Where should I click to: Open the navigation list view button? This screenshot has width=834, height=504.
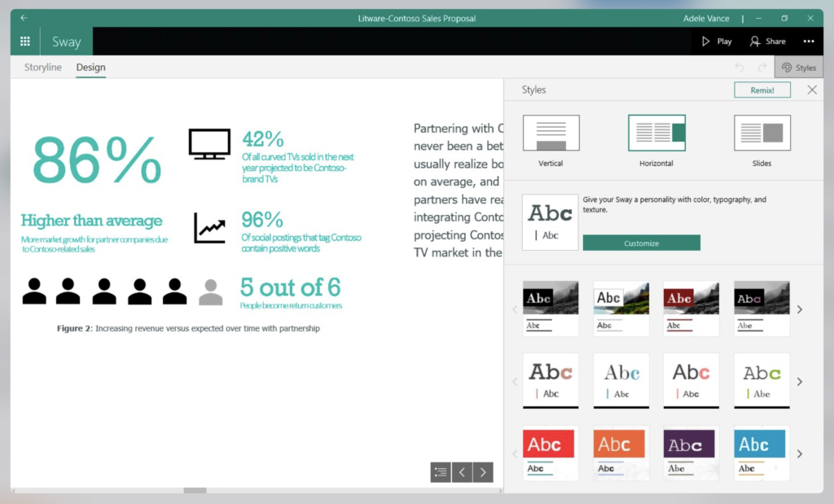[x=441, y=472]
